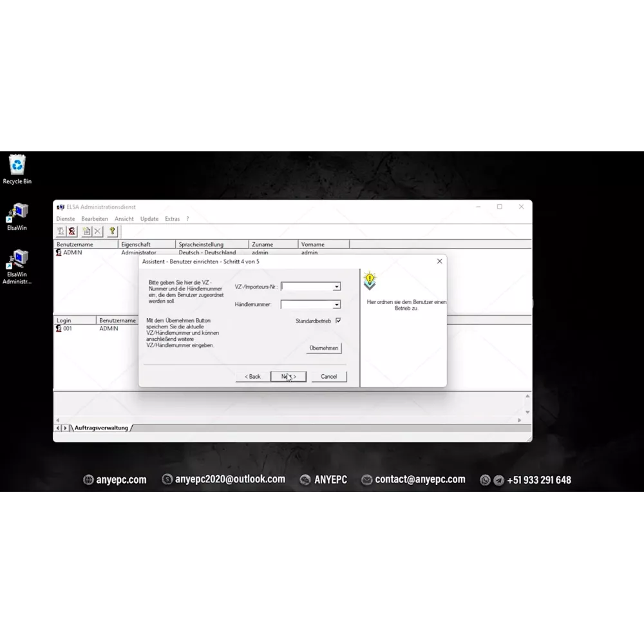This screenshot has height=644, width=644.
Task: Click the Back button in wizard
Action: [x=252, y=377]
